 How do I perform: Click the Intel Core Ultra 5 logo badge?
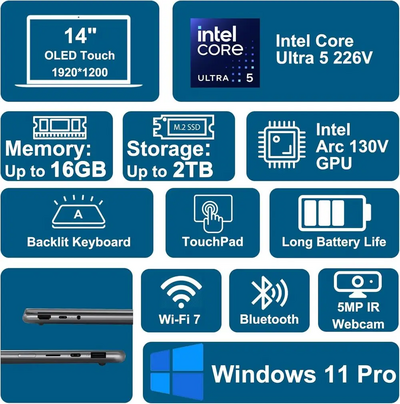225,53
